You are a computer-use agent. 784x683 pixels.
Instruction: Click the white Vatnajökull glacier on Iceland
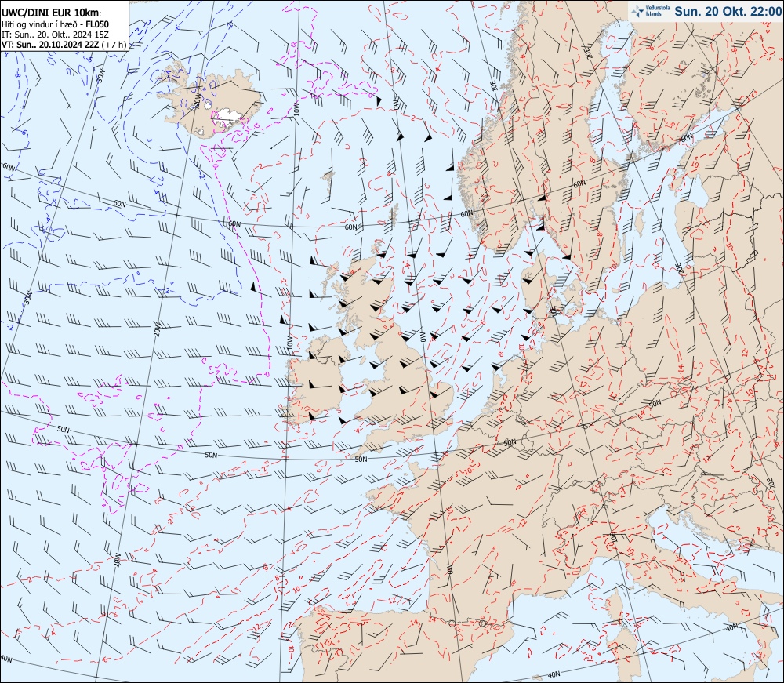pyautogui.click(x=227, y=117)
